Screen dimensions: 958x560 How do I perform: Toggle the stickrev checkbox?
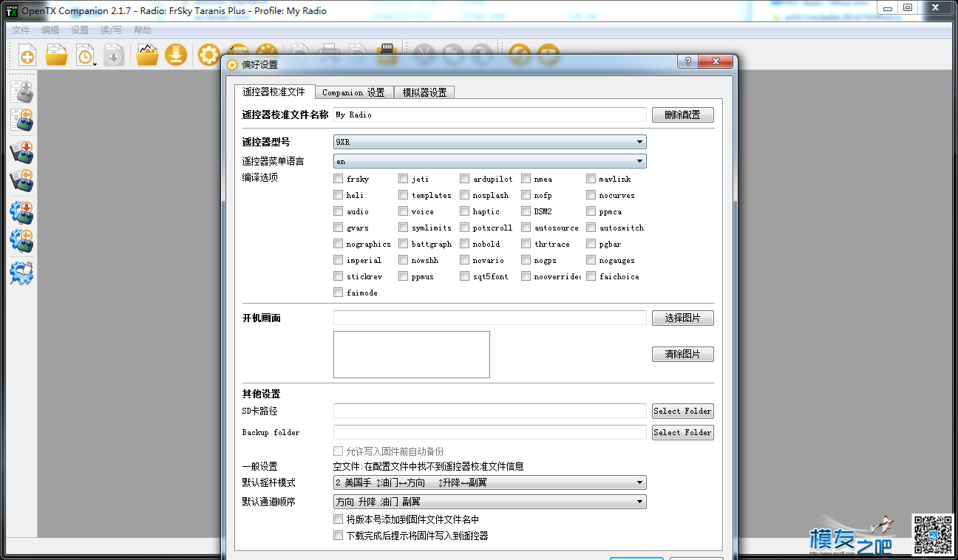pyautogui.click(x=338, y=276)
